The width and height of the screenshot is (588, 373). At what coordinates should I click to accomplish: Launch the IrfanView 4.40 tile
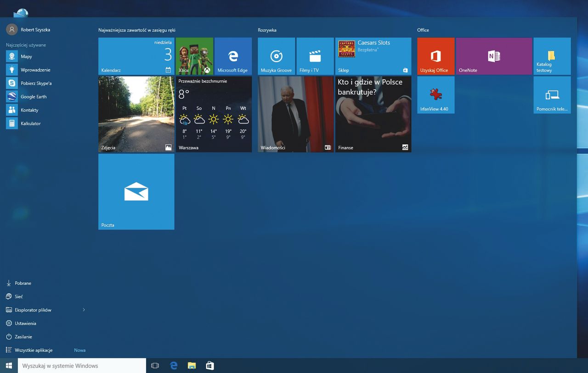point(436,95)
